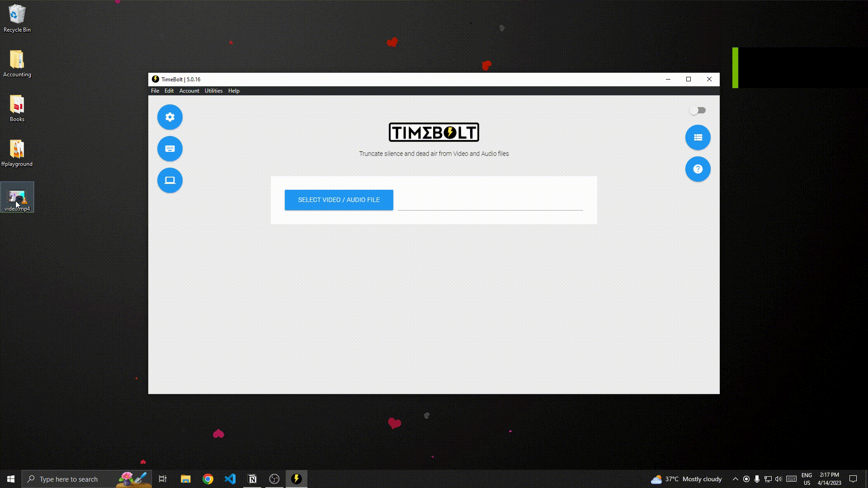The height and width of the screenshot is (488, 868).
Task: Click the help question mark button
Action: [x=698, y=169]
